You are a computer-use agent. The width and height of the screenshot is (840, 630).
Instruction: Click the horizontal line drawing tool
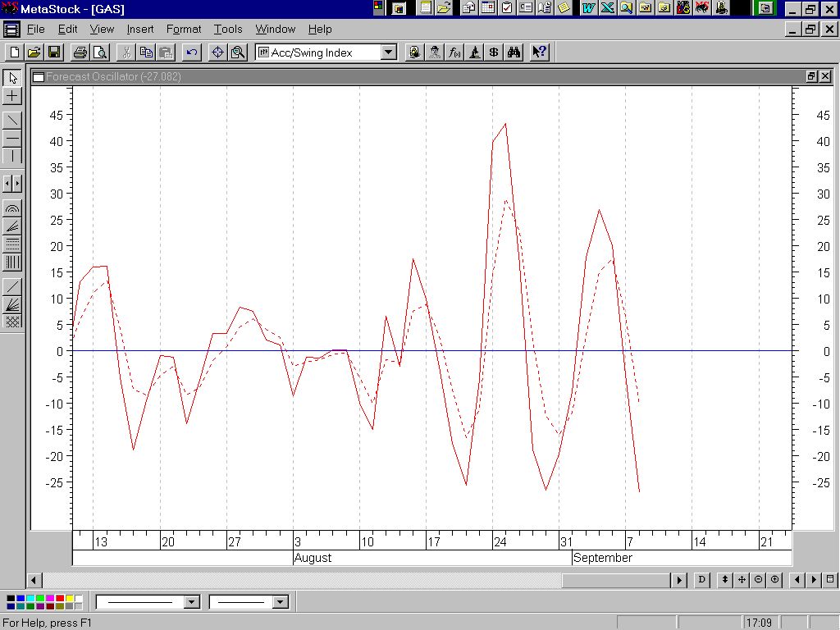[x=12, y=138]
